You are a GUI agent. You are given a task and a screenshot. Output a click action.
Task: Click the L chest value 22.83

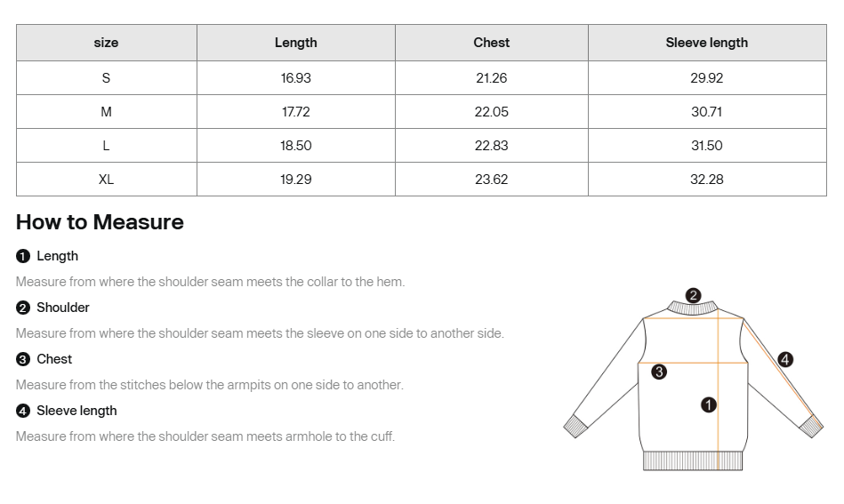[x=492, y=146]
